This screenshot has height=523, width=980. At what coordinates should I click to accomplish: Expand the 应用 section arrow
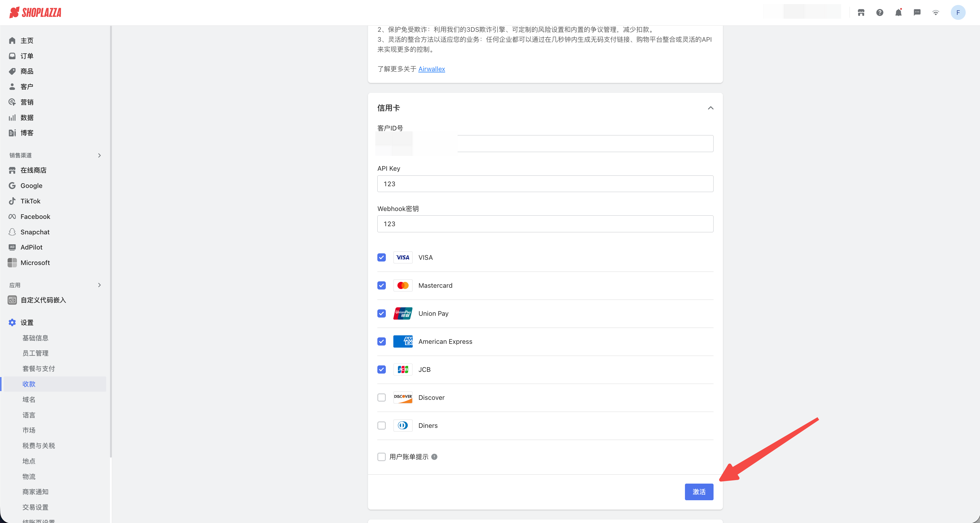click(x=99, y=285)
